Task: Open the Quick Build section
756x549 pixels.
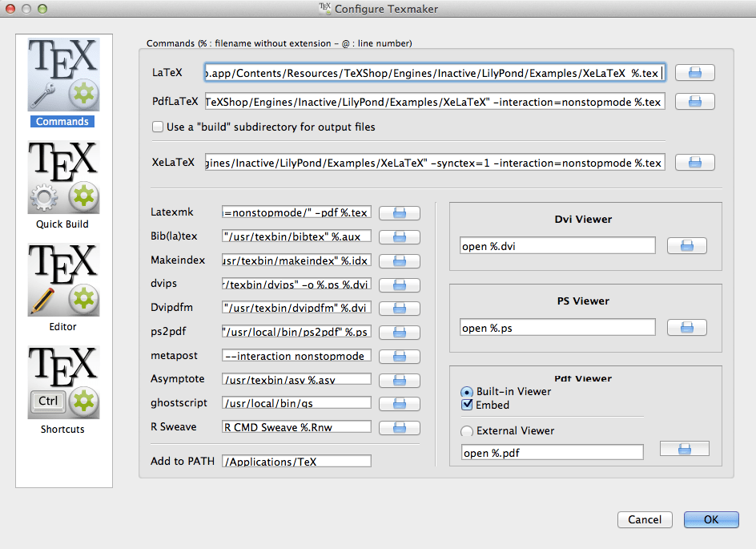Action: pyautogui.click(x=63, y=178)
